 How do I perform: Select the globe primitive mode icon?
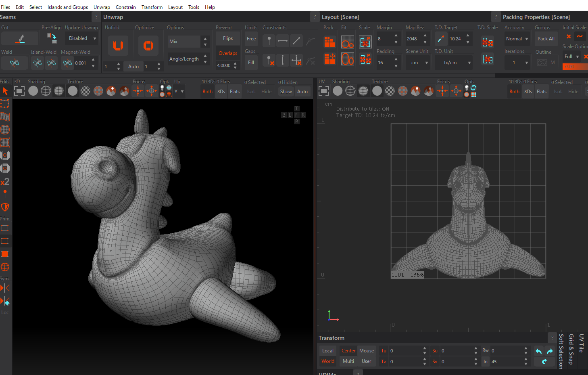click(5, 267)
